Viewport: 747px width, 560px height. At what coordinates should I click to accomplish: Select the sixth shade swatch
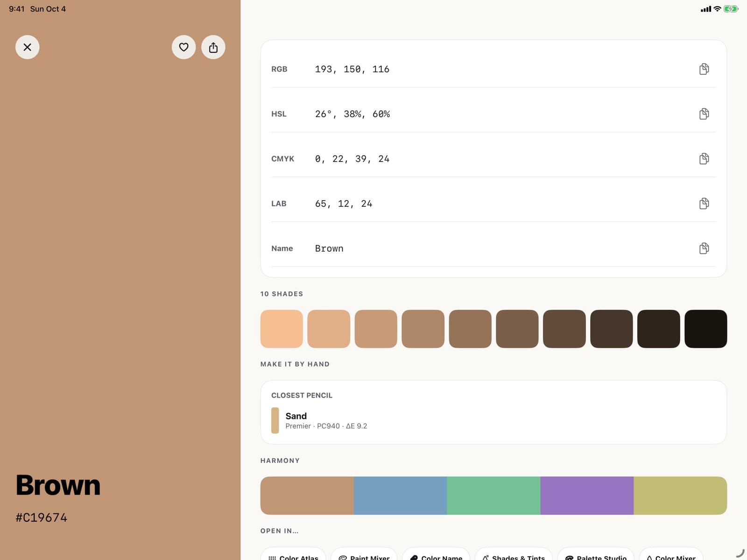(x=517, y=329)
